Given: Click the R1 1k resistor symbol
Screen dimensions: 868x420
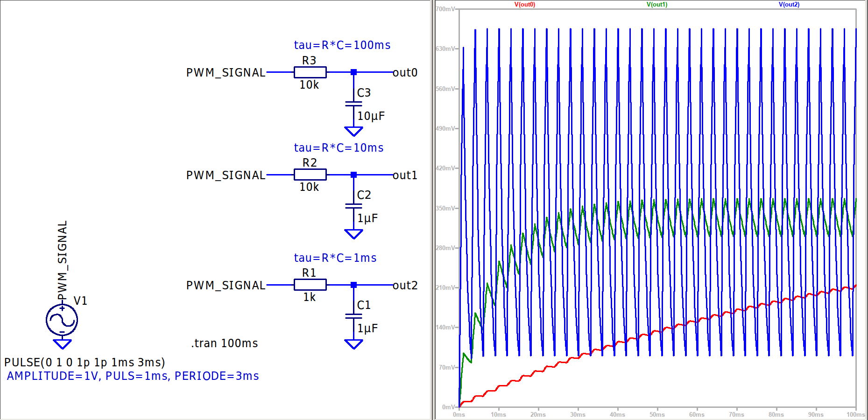Looking at the screenshot, I should point(310,285).
